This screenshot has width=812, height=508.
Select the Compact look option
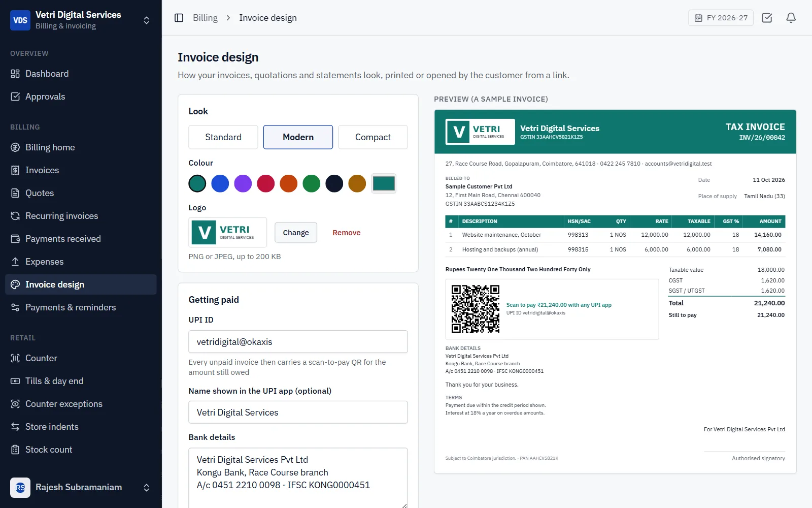pyautogui.click(x=373, y=137)
